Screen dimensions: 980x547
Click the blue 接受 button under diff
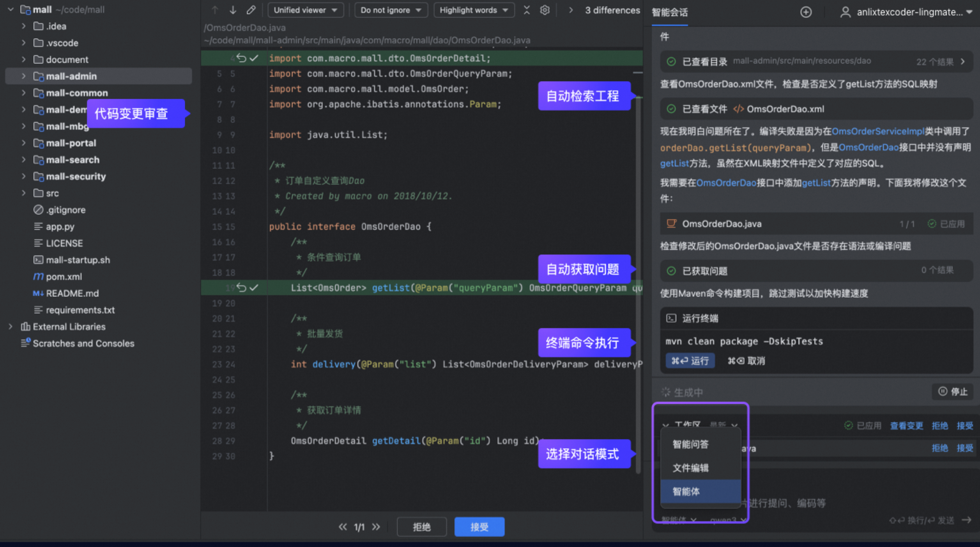tap(479, 527)
